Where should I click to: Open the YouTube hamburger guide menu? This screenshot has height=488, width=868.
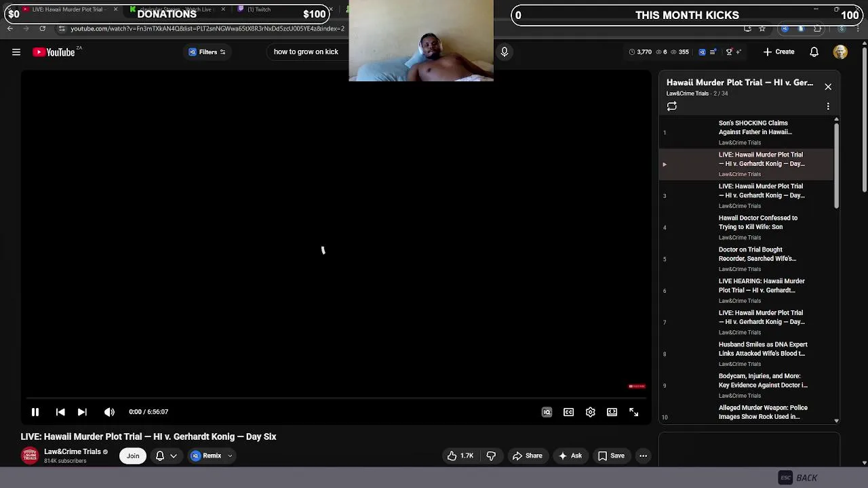16,52
